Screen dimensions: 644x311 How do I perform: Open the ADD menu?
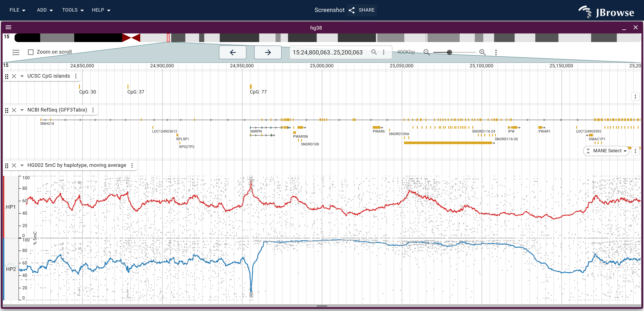45,10
